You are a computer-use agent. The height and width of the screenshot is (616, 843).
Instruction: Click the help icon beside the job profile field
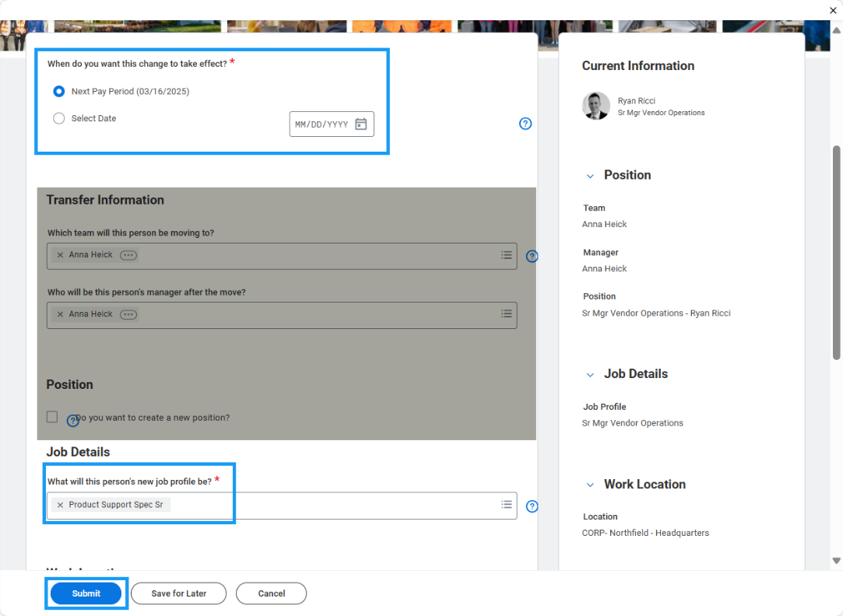[x=532, y=506]
